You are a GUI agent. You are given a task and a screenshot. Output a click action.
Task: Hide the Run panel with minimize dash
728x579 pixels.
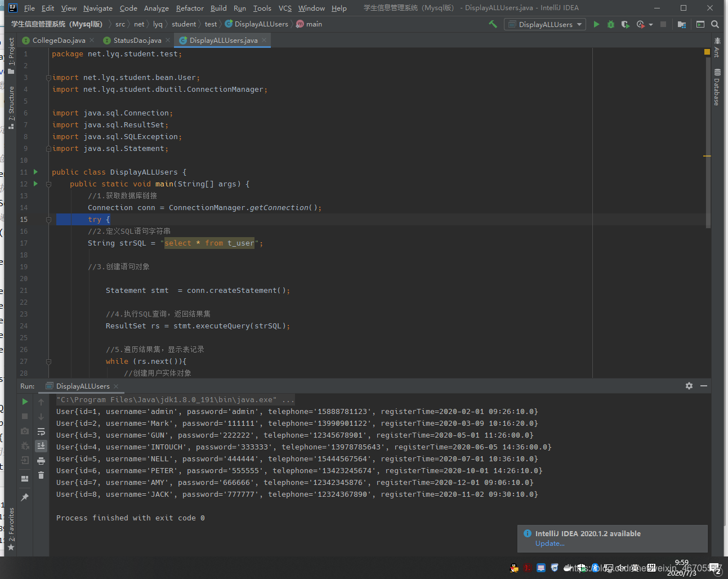(x=704, y=386)
